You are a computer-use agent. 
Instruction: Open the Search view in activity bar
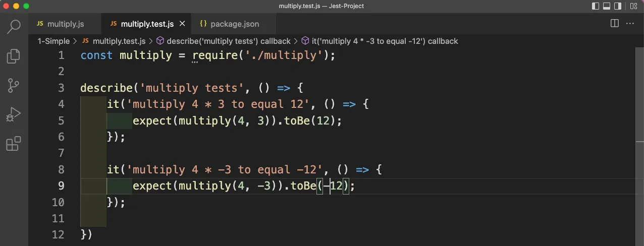(14, 27)
